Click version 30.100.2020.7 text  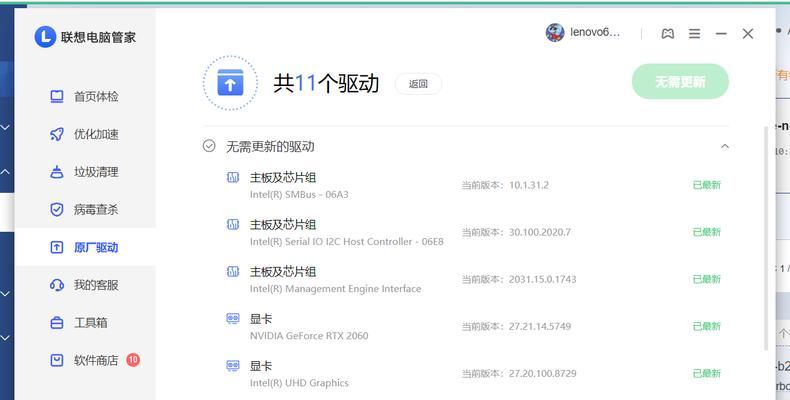click(540, 232)
